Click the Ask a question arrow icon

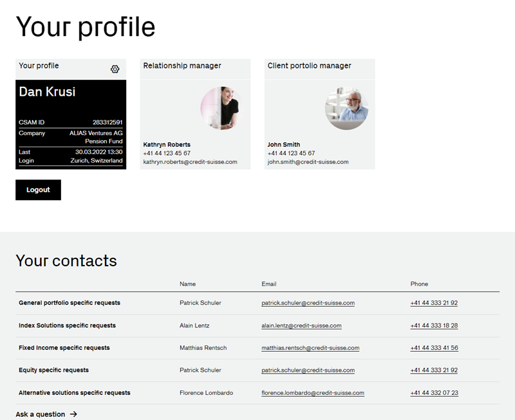pos(73,414)
